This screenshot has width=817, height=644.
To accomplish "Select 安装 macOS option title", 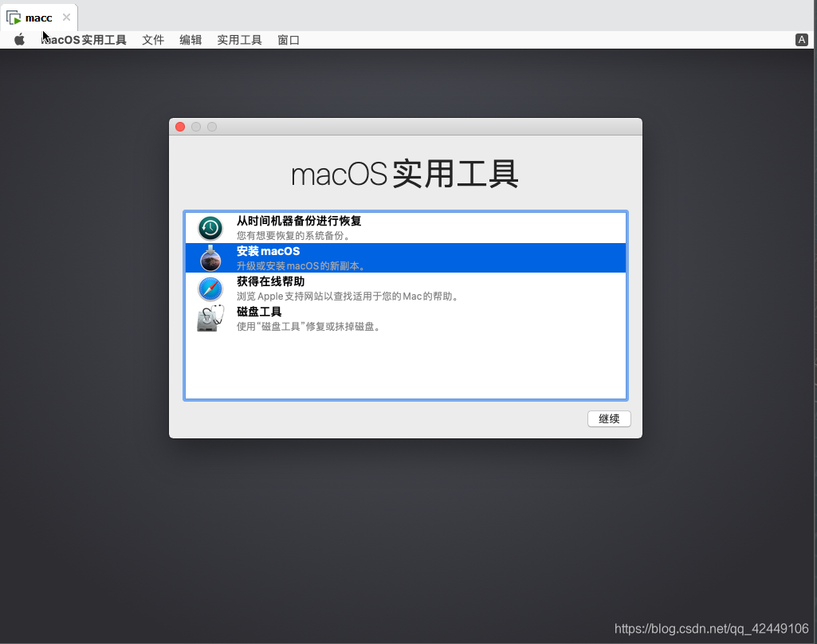I will tap(269, 251).
